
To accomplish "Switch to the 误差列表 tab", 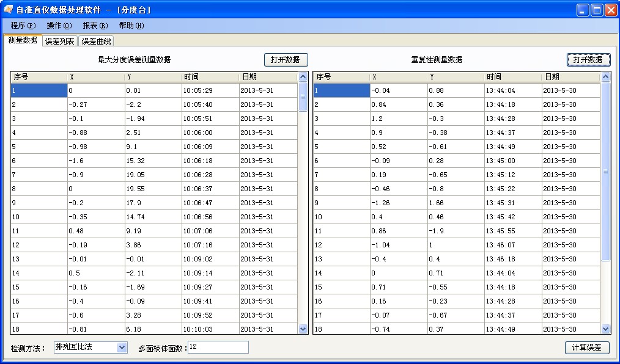I will [61, 40].
